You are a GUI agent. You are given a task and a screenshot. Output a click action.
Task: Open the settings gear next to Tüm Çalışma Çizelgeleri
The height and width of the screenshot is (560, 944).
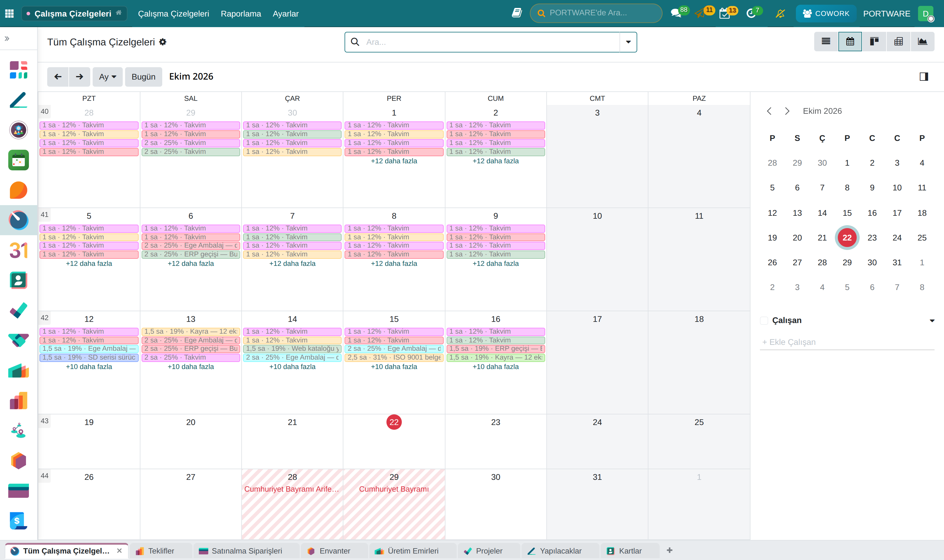(163, 42)
